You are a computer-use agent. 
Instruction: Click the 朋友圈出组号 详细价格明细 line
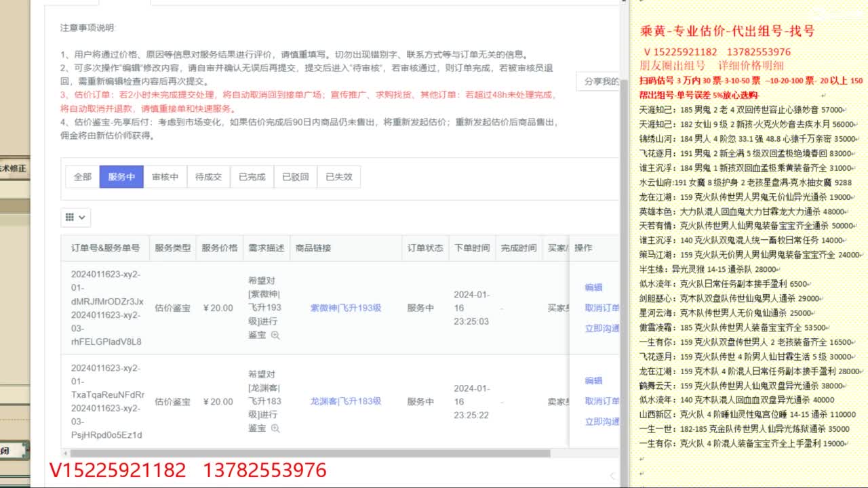(x=712, y=66)
